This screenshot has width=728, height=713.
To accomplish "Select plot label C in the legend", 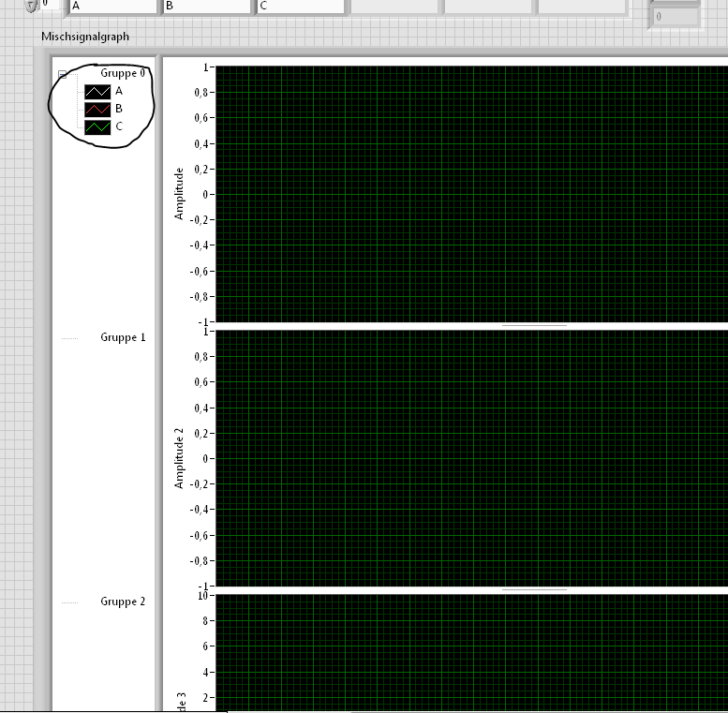I will pos(119,126).
